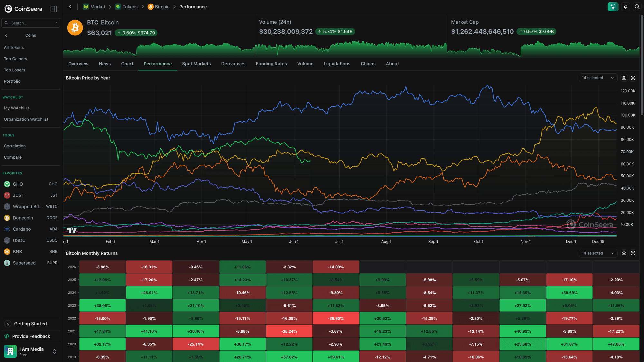
Task: Expand the I Am Media account switcher
Action: click(54, 351)
